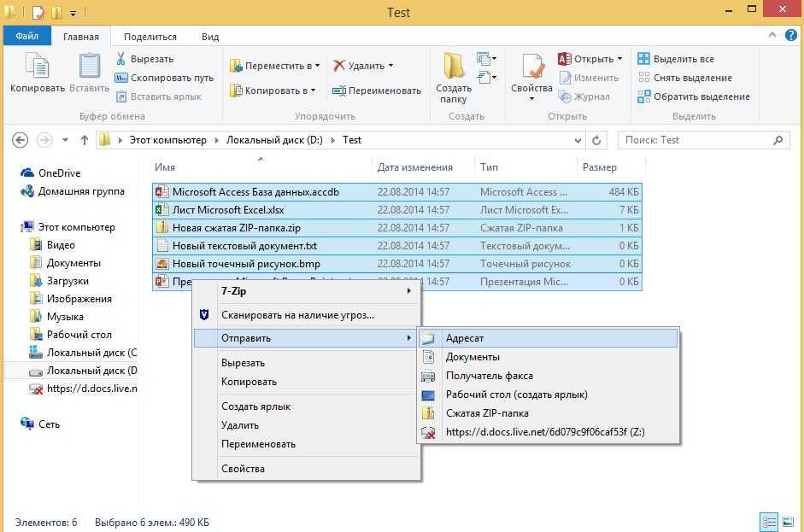
Task: Open Help via the question mark icon
Action: coord(790,35)
